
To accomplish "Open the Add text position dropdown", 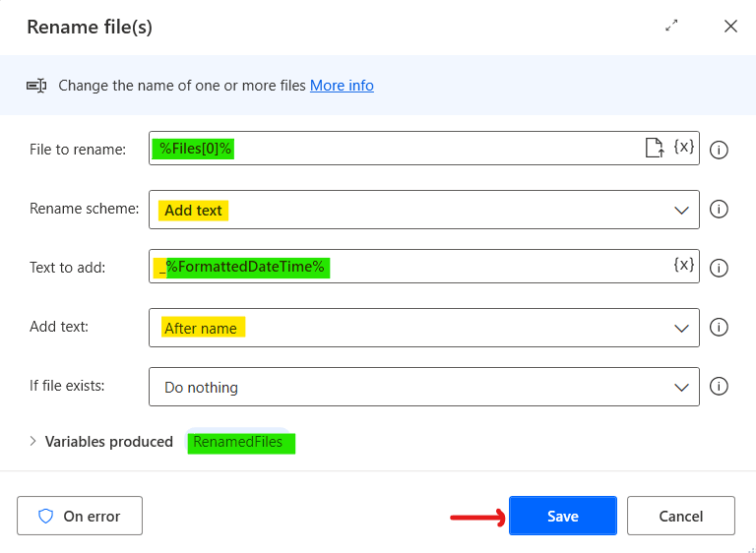I will coord(423,328).
